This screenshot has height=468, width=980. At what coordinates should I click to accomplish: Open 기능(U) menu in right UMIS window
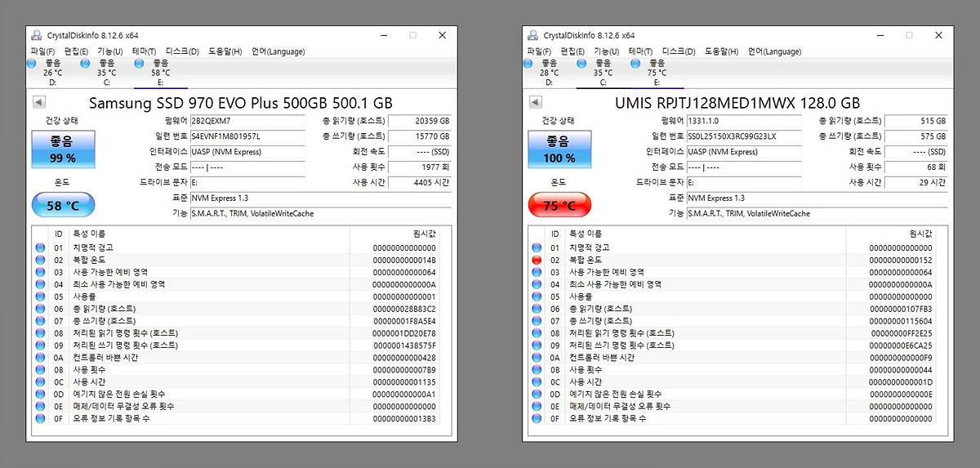(x=606, y=51)
